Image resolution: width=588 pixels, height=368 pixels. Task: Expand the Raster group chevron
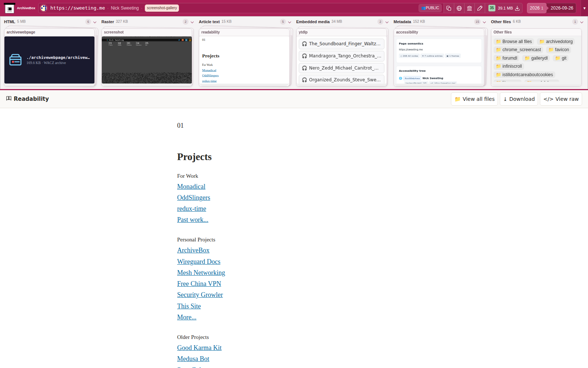tap(192, 22)
